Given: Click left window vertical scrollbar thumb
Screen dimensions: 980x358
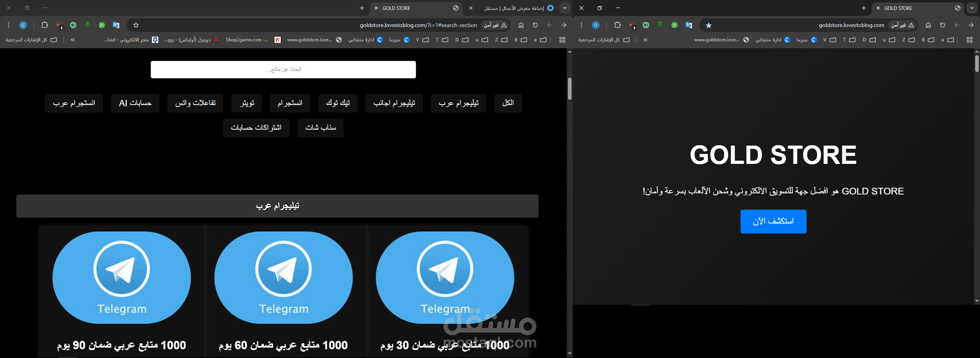Looking at the screenshot, I should (570, 88).
